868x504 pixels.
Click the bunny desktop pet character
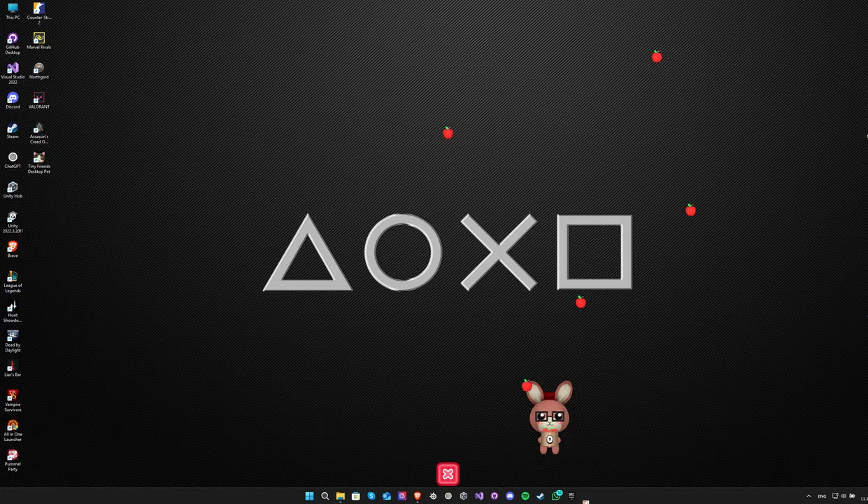pos(550,419)
